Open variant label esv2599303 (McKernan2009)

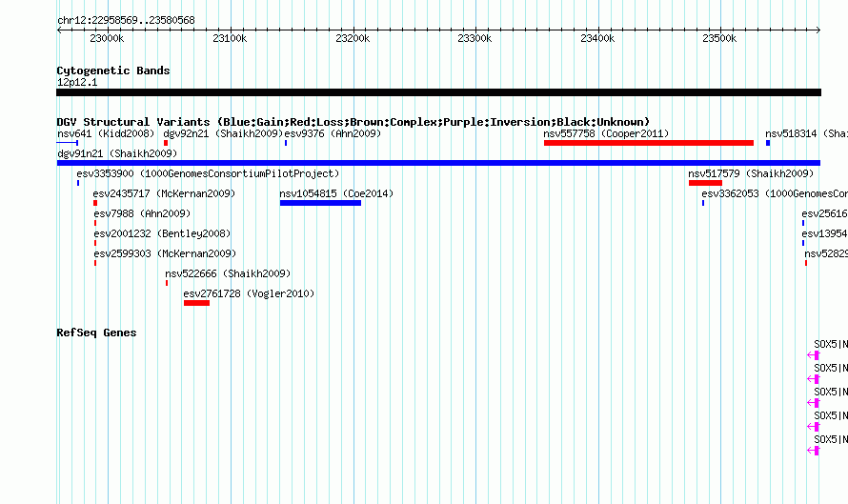(165, 253)
